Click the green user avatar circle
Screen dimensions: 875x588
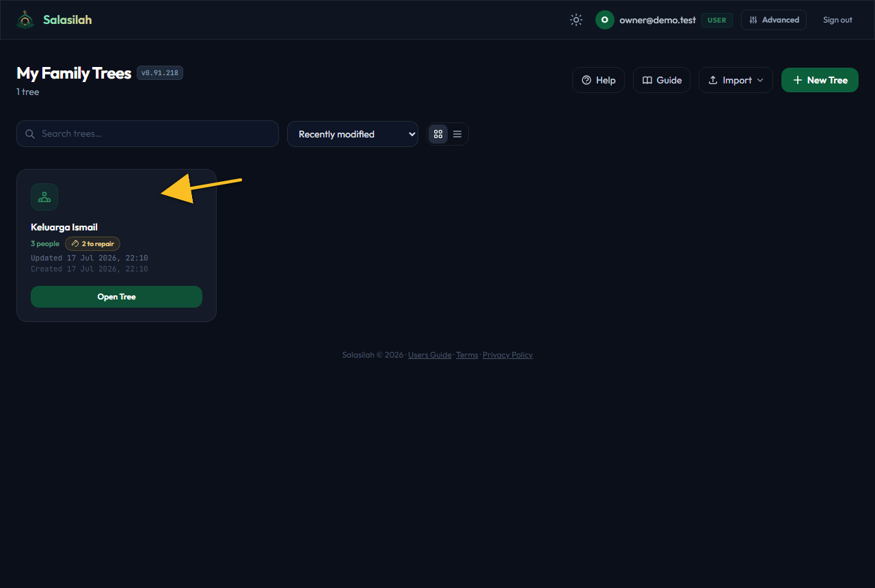tap(604, 20)
